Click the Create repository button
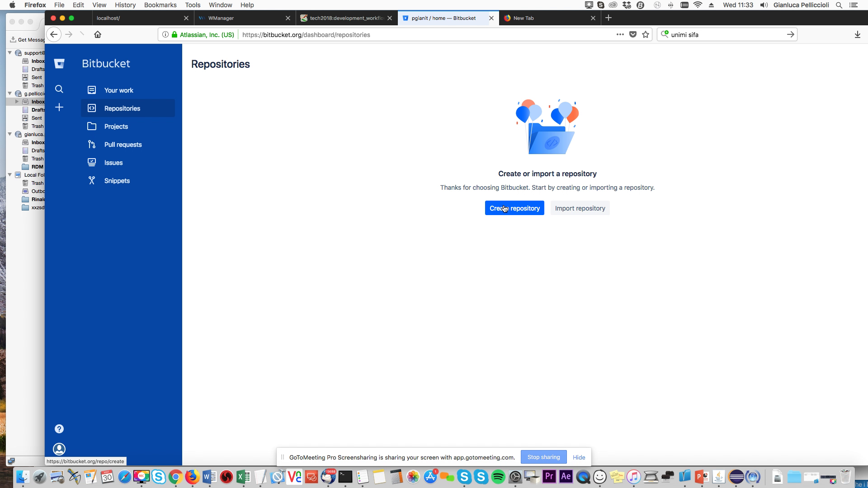This screenshot has height=488, width=868. pyautogui.click(x=514, y=208)
